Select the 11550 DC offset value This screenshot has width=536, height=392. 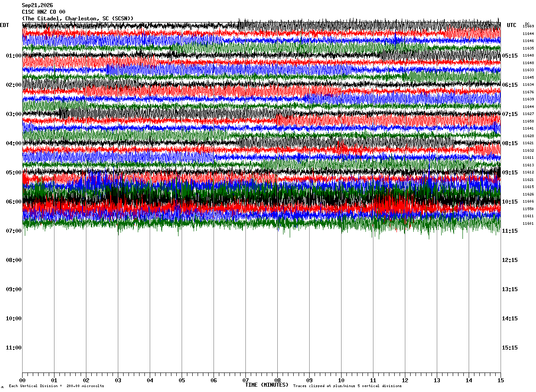coord(528,209)
